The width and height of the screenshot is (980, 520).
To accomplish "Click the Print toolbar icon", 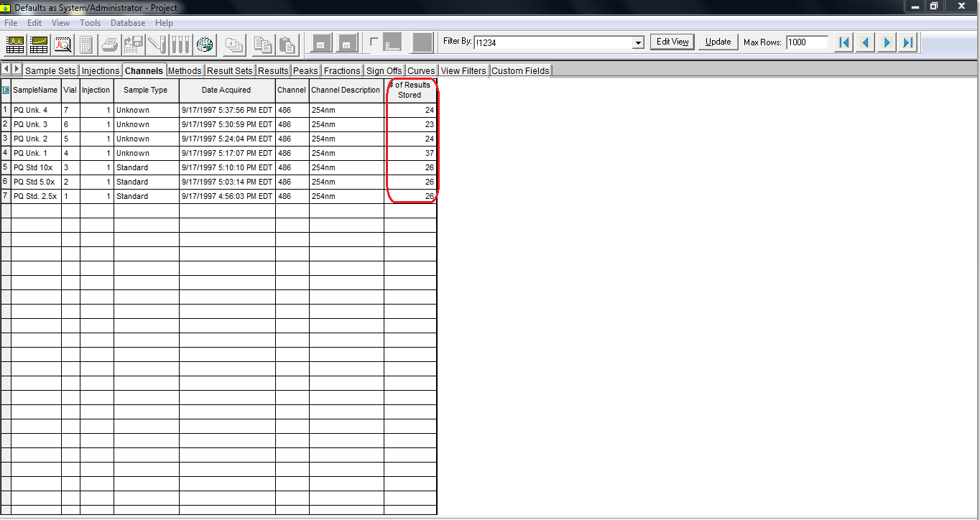I will click(x=108, y=44).
